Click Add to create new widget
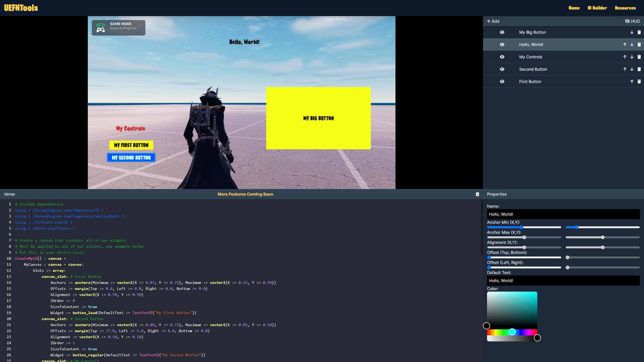Screen dimensions: 644x362 (x=493, y=21)
